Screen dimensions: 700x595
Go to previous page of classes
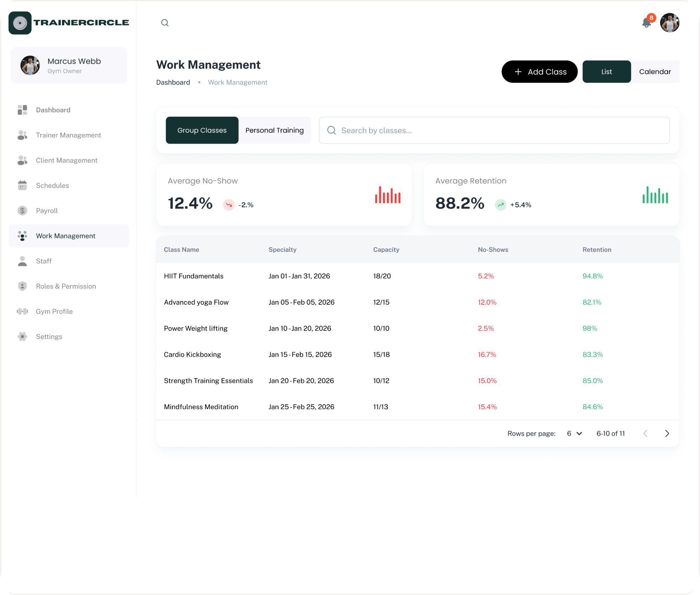(x=645, y=433)
